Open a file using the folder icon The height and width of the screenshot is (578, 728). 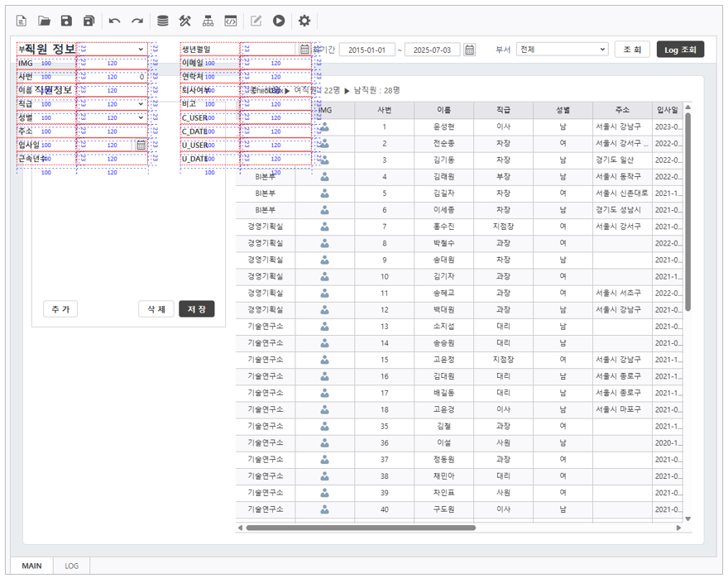[45, 21]
